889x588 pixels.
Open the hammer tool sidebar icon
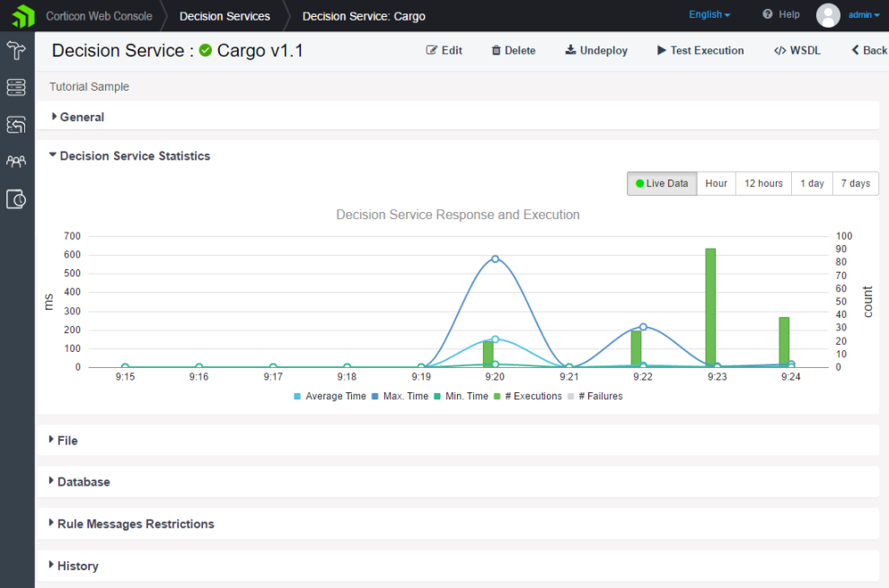[16, 50]
